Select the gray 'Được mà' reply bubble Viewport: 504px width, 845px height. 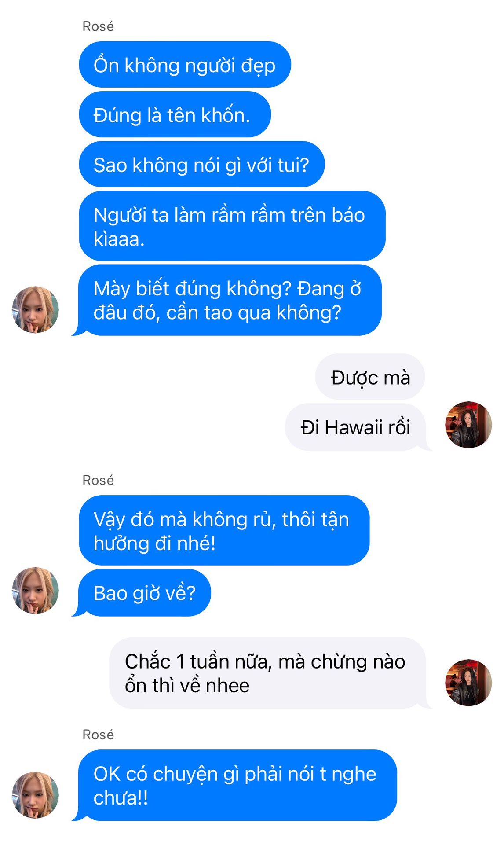370,377
